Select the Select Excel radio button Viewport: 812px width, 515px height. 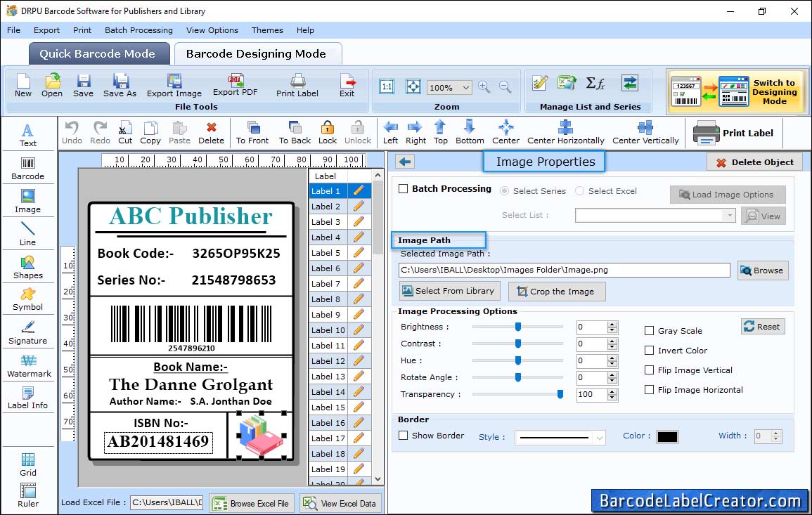coord(579,191)
